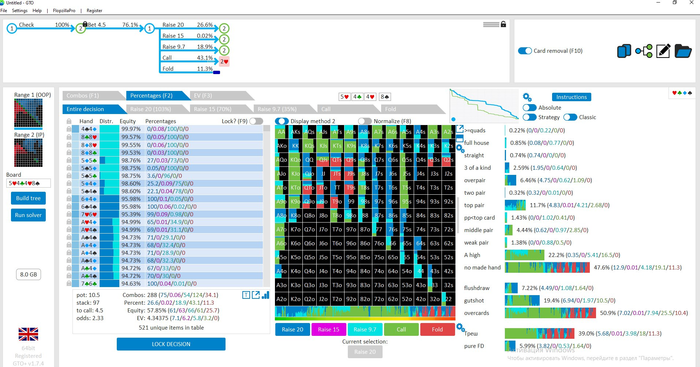Click the Run solver button
Screen dimensions: 700x367
click(x=28, y=215)
